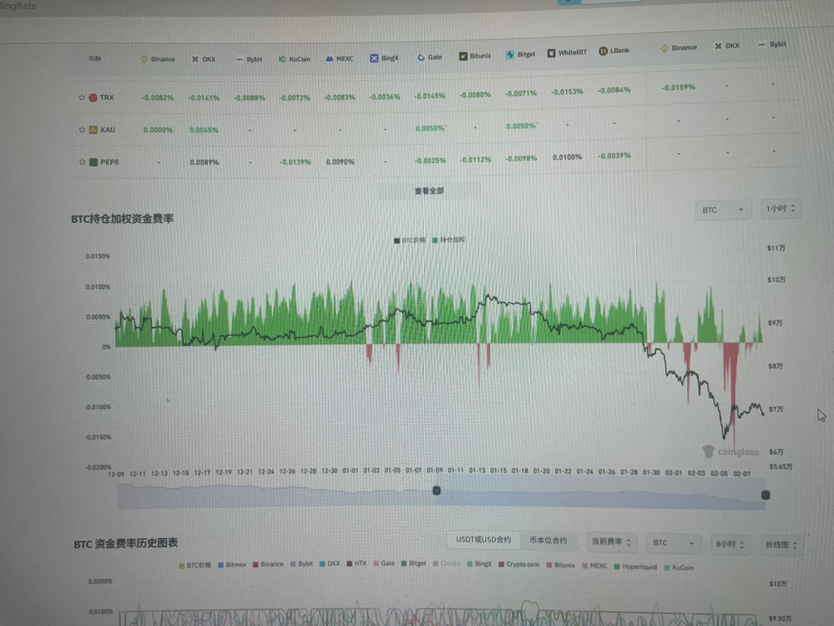Click the BingX exchange logo in header
Image resolution: width=834 pixels, height=626 pixels.
coord(374,58)
